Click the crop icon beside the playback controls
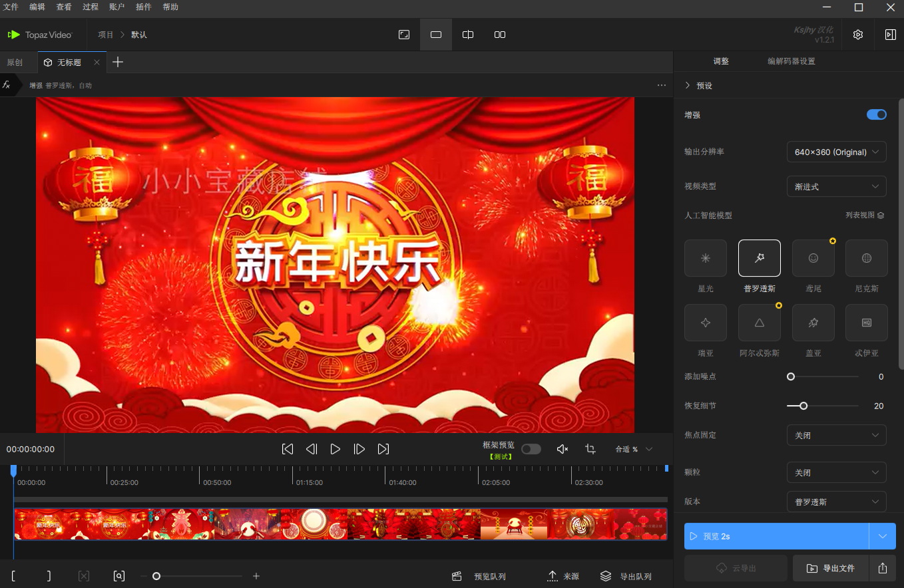904x588 pixels. pos(590,449)
